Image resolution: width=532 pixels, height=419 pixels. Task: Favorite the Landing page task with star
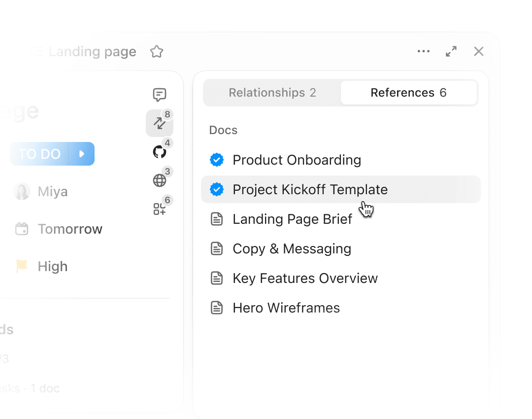coord(157,52)
